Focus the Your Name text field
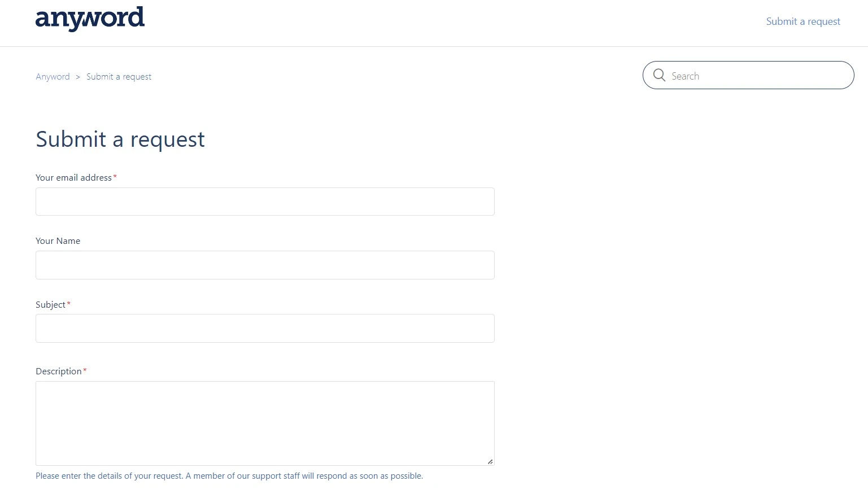 pyautogui.click(x=265, y=265)
